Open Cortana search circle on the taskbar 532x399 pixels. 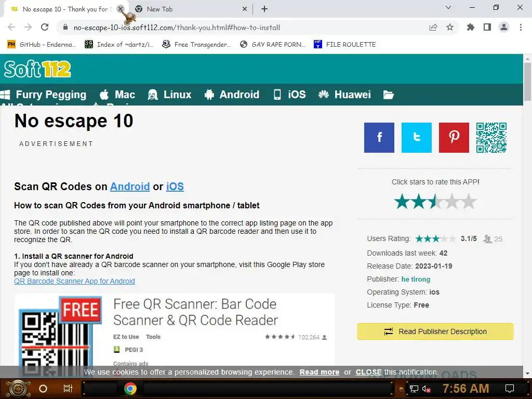click(x=43, y=389)
